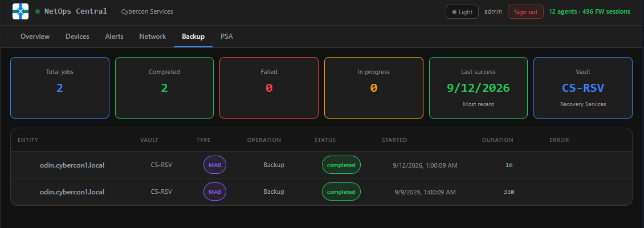Click the green connection status dot

pyautogui.click(x=38, y=11)
